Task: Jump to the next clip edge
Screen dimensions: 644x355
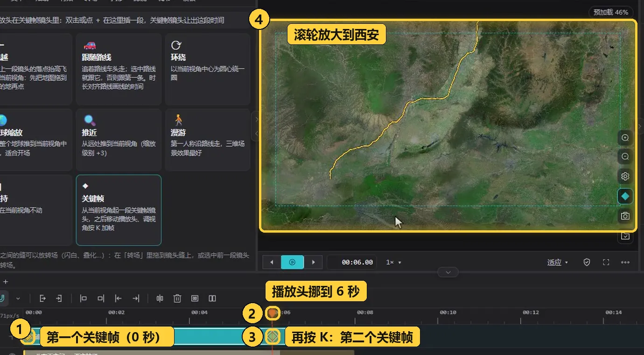Action: 136,298
